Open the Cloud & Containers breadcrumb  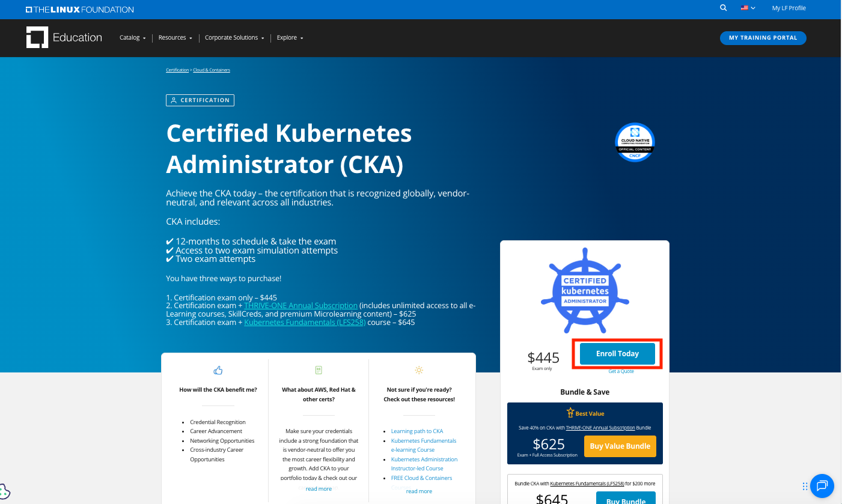212,70
